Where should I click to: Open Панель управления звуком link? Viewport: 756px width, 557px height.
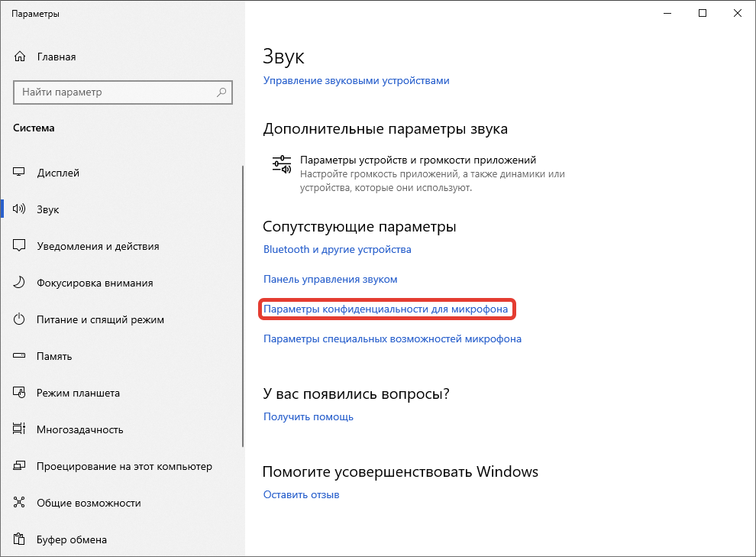coord(330,279)
